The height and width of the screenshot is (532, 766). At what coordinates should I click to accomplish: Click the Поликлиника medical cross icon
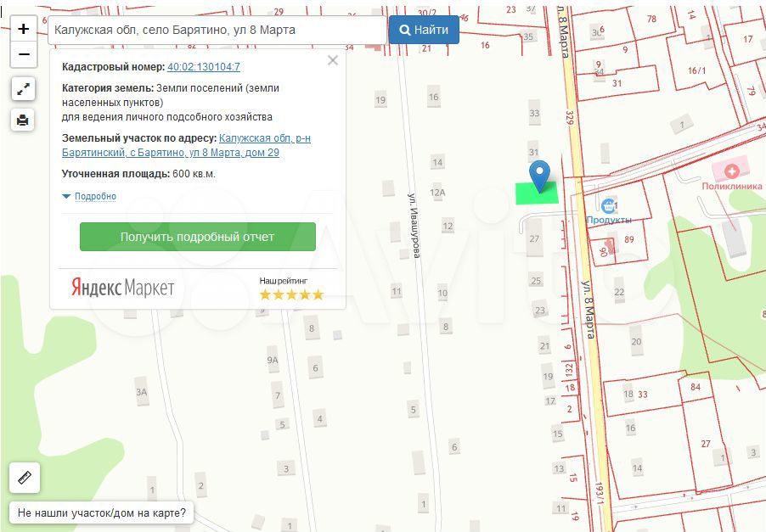coord(731,171)
